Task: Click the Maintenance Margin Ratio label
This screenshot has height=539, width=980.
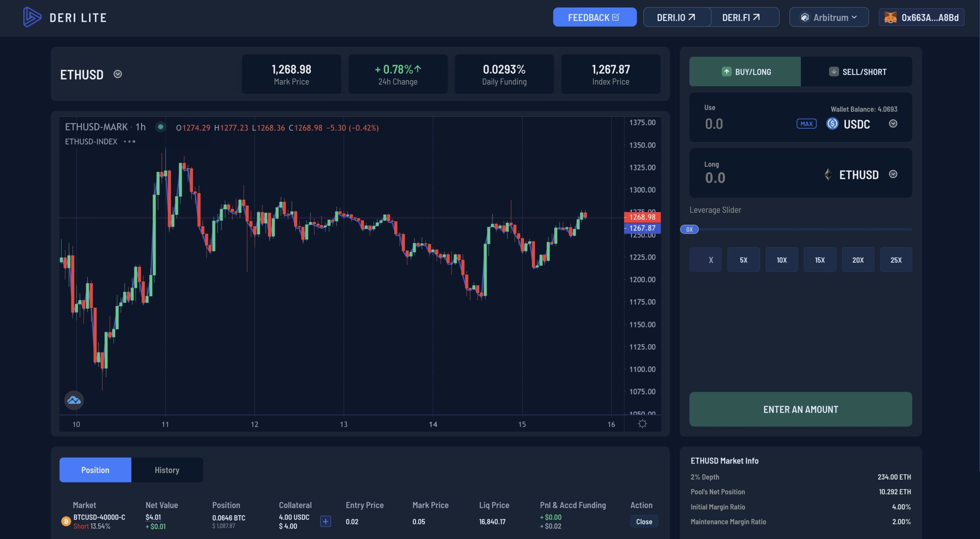Action: coord(728,522)
